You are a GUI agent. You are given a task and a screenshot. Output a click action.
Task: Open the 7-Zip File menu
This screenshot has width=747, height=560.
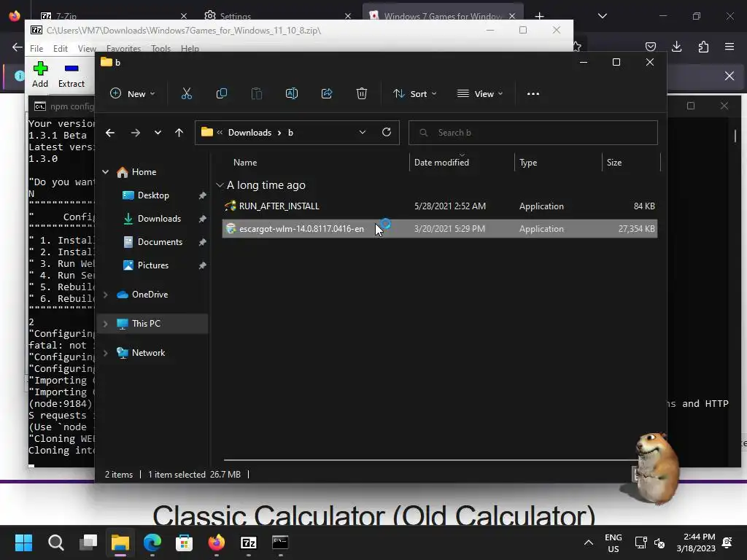(x=36, y=49)
